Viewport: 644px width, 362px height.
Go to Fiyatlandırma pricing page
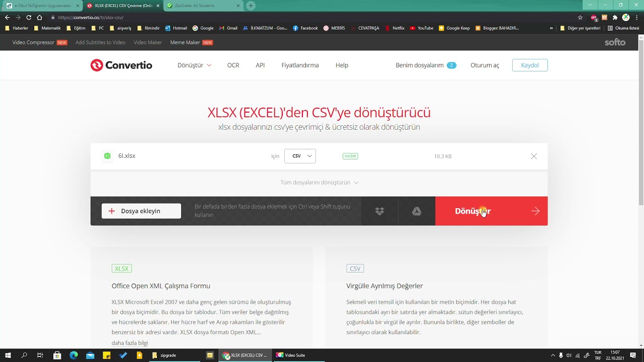[300, 65]
